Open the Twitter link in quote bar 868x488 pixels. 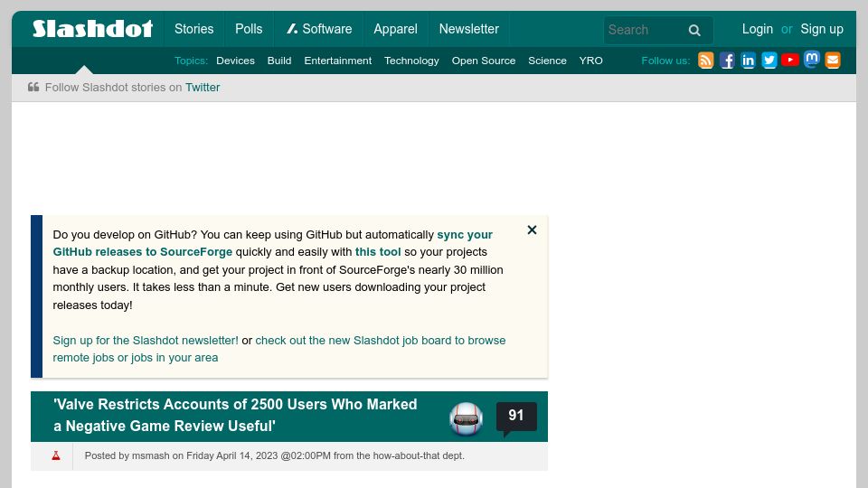[x=203, y=88]
